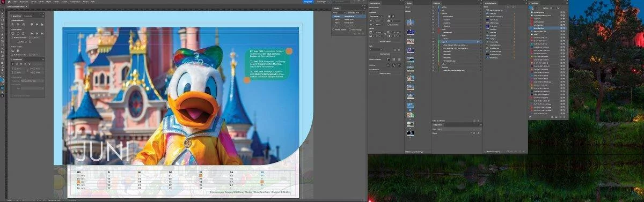Open the Effekte panel flyout menu
This screenshot has width=644, height=202.
point(364,8)
